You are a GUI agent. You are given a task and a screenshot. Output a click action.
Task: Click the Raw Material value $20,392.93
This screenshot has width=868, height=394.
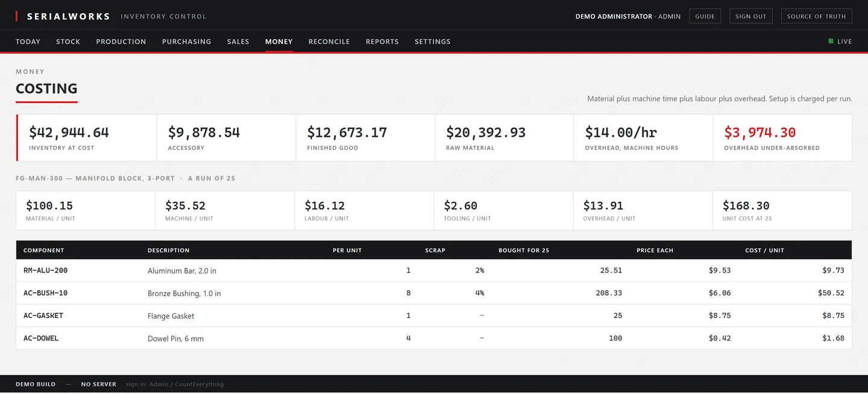coord(486,133)
